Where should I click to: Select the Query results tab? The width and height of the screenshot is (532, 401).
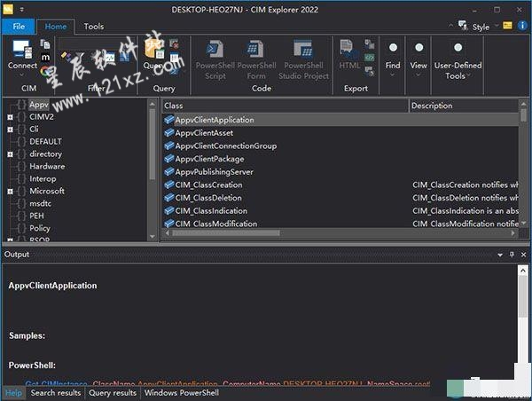[x=113, y=393]
